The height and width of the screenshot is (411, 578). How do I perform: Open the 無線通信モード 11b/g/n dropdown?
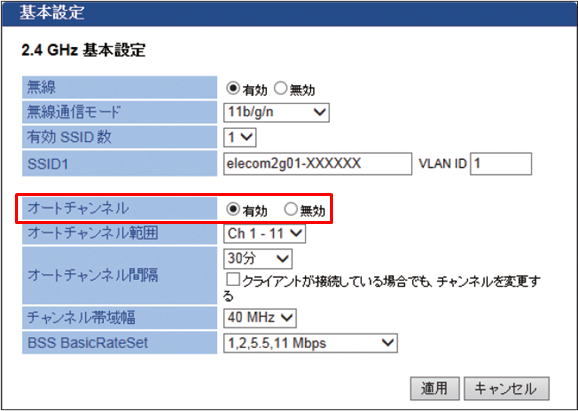pyautogui.click(x=276, y=112)
